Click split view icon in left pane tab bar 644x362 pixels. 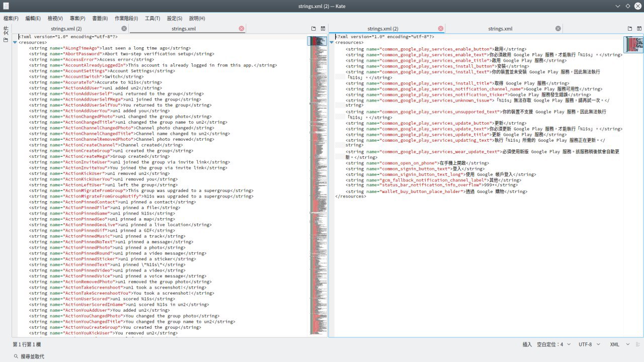point(323,29)
